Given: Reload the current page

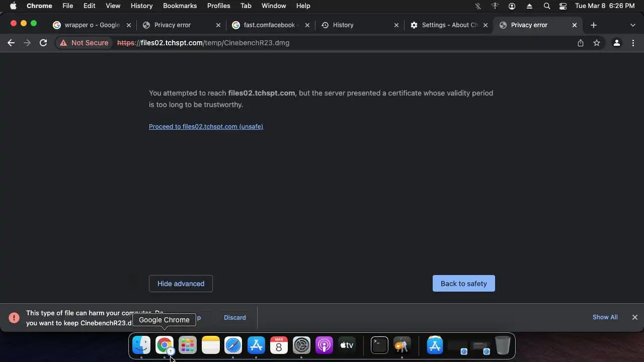Looking at the screenshot, I should tap(43, 43).
